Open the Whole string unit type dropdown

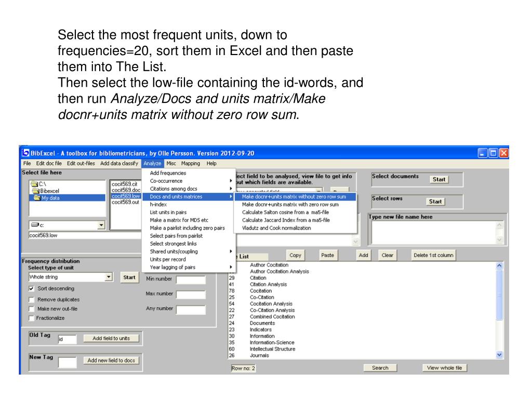[x=109, y=277]
